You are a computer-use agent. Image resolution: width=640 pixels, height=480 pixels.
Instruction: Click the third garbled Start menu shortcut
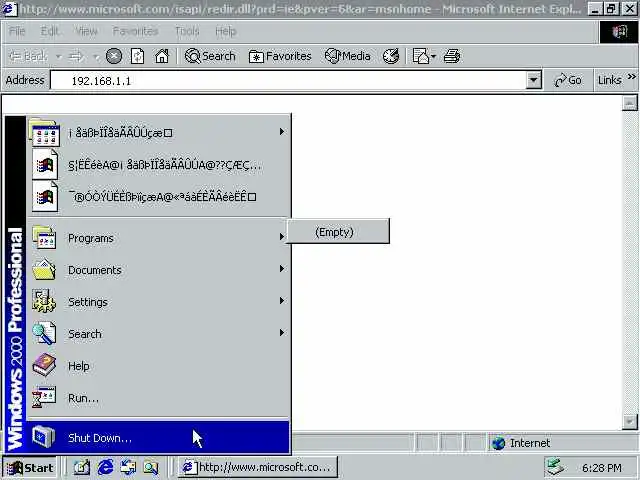coord(158,197)
